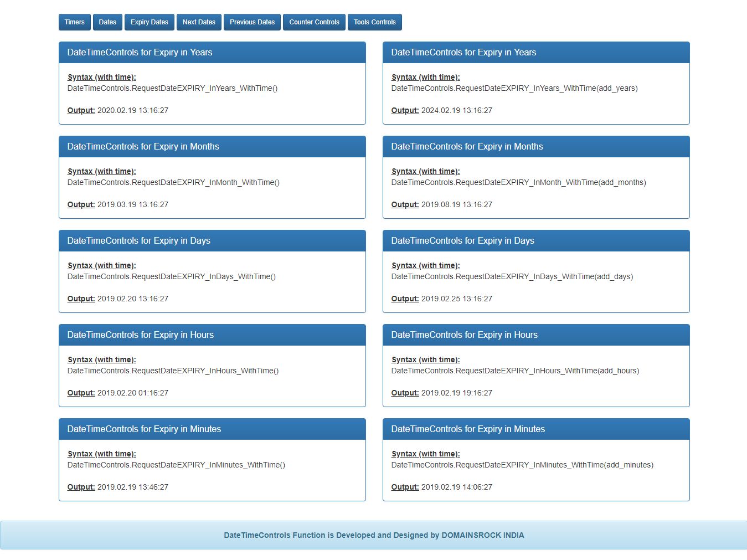
Task: Click left 'Expiry in Minutes' panel header
Action: [212, 429]
